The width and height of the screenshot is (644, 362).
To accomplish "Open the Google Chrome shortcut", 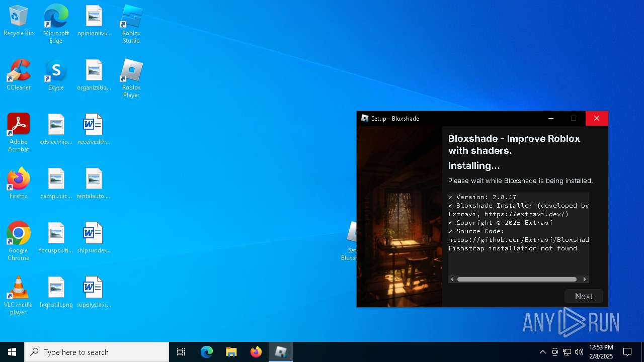I will point(19,241).
